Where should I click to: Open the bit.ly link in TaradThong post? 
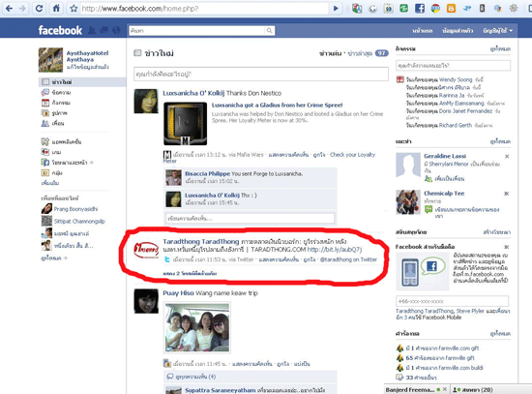click(x=335, y=250)
